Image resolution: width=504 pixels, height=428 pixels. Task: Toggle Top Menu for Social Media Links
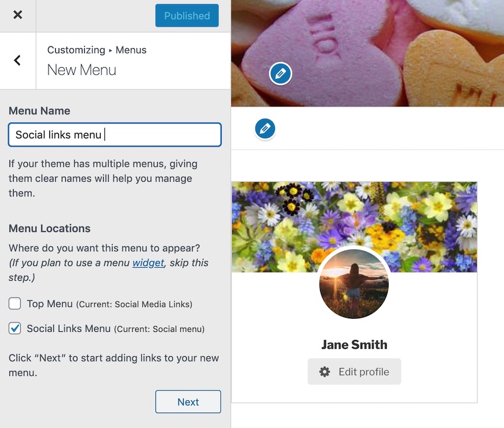pyautogui.click(x=14, y=303)
